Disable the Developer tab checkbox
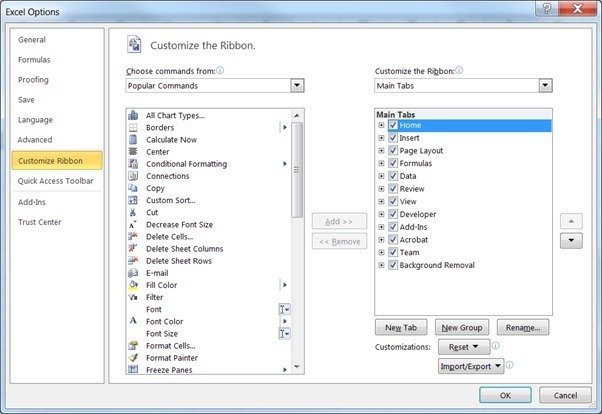602x414 pixels. coord(393,214)
